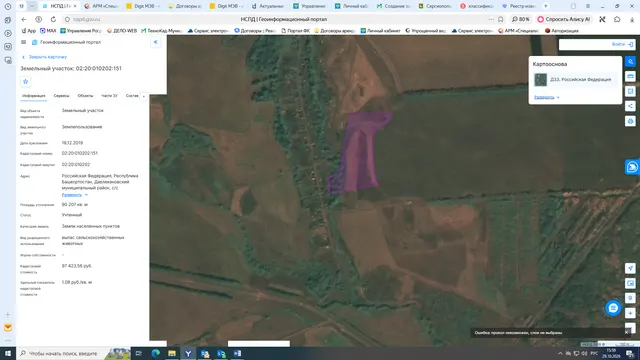Switch to Состав tab
Viewport: 640px width, 360px height.
coord(132,96)
